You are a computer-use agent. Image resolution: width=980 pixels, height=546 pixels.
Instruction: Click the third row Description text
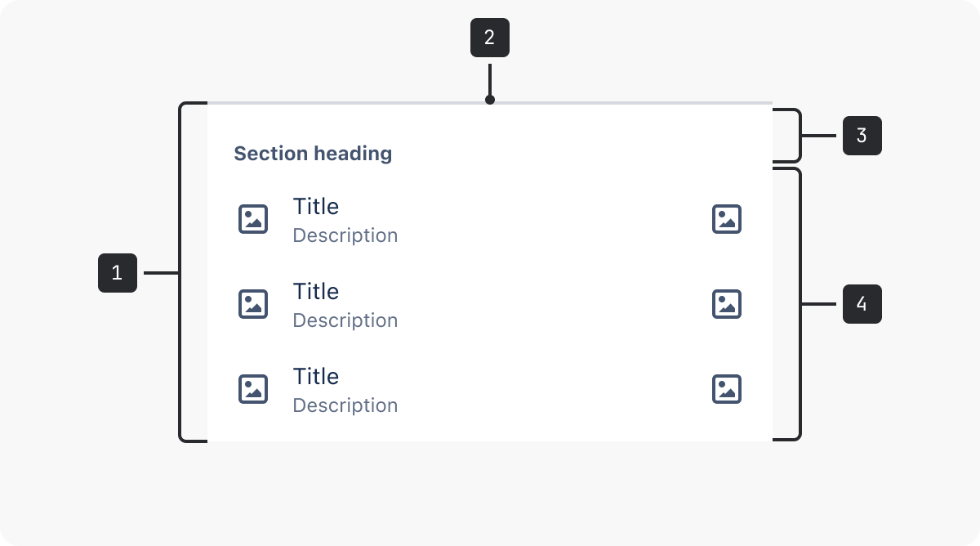point(345,405)
